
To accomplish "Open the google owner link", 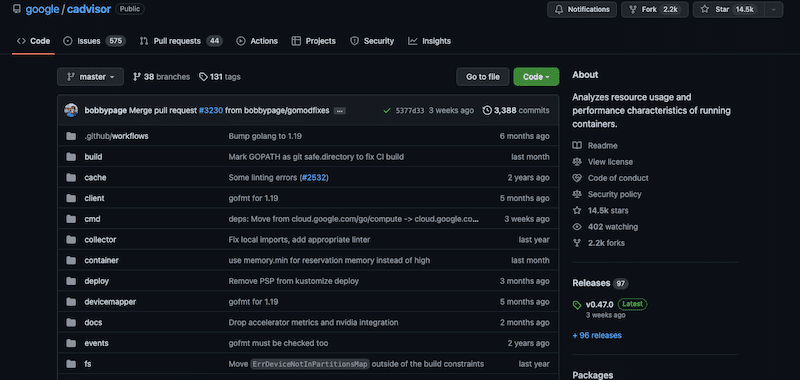I will 42,9.
